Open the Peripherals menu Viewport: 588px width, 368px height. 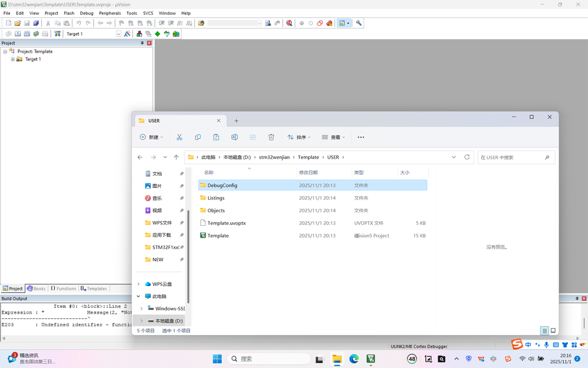(110, 13)
